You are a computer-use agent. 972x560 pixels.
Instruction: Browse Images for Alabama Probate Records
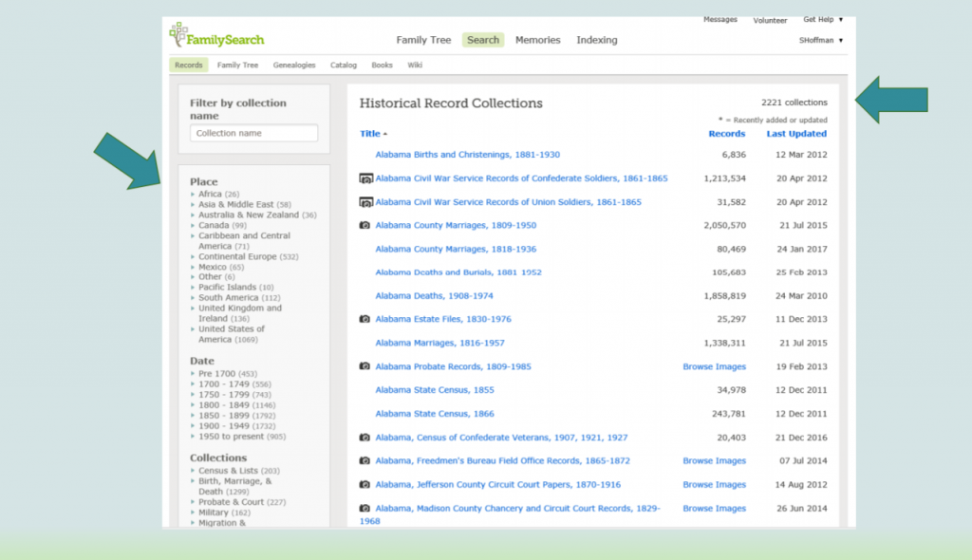click(714, 366)
